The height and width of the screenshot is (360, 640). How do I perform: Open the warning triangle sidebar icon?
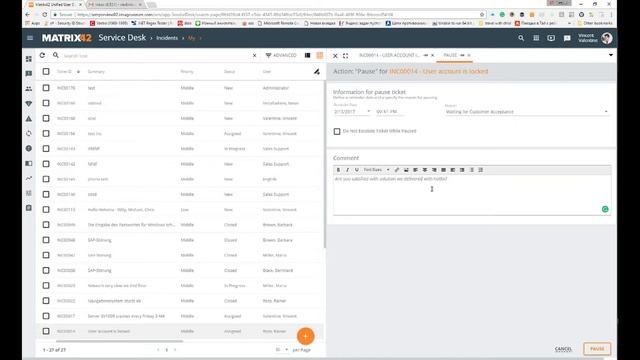(29, 119)
